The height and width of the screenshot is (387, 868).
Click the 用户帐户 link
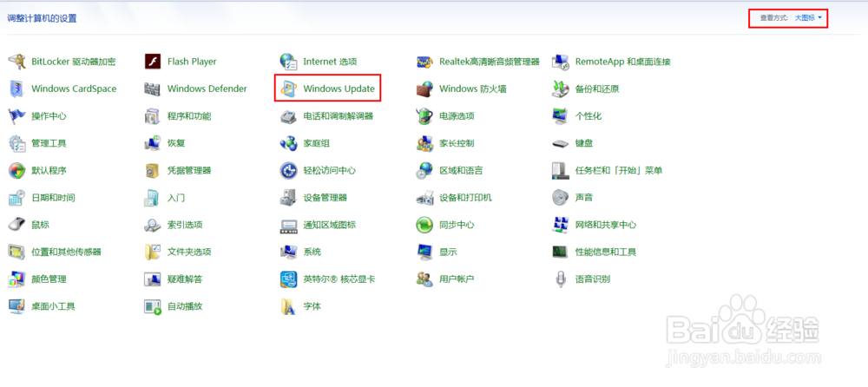click(457, 279)
